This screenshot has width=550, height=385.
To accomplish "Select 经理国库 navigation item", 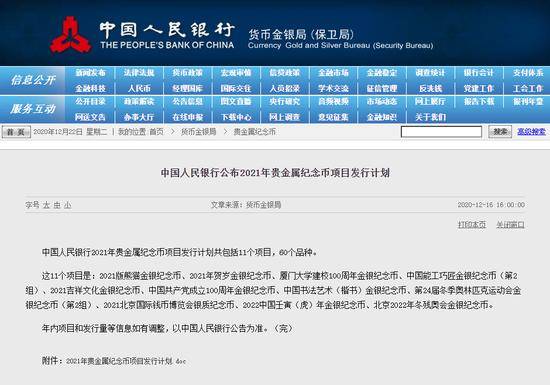I will 188,88.
